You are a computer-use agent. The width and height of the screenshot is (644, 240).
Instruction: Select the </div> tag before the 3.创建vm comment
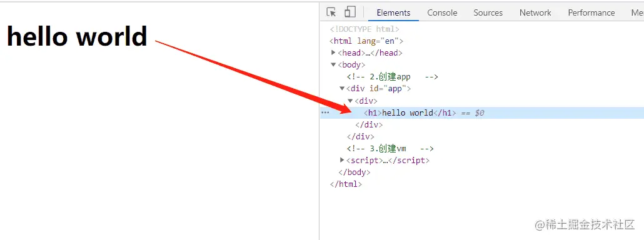pyautogui.click(x=361, y=137)
